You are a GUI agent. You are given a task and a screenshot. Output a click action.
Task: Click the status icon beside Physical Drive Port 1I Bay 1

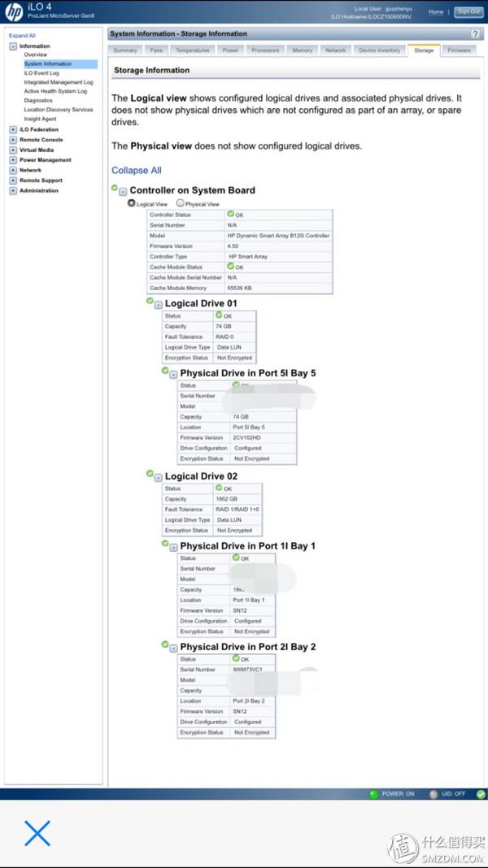click(165, 543)
